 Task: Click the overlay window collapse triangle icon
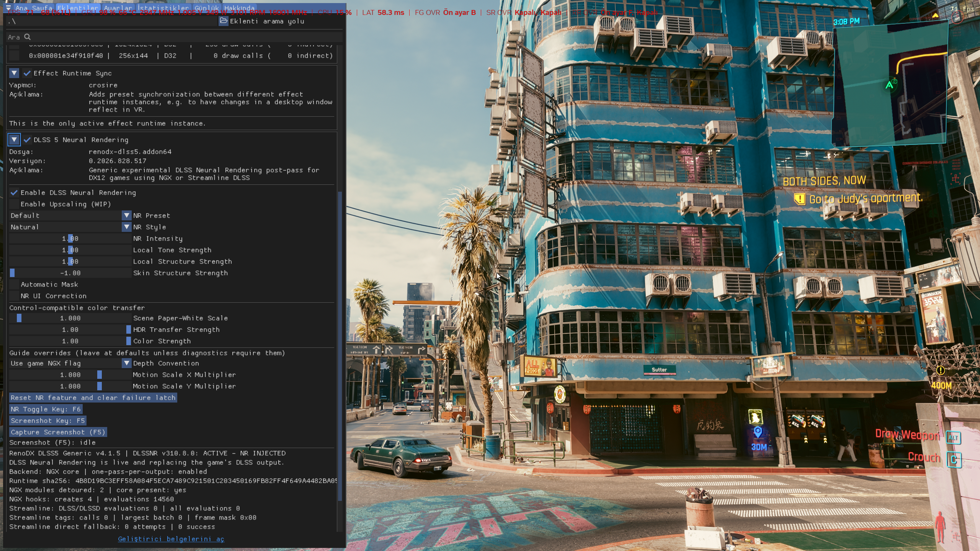8,8
